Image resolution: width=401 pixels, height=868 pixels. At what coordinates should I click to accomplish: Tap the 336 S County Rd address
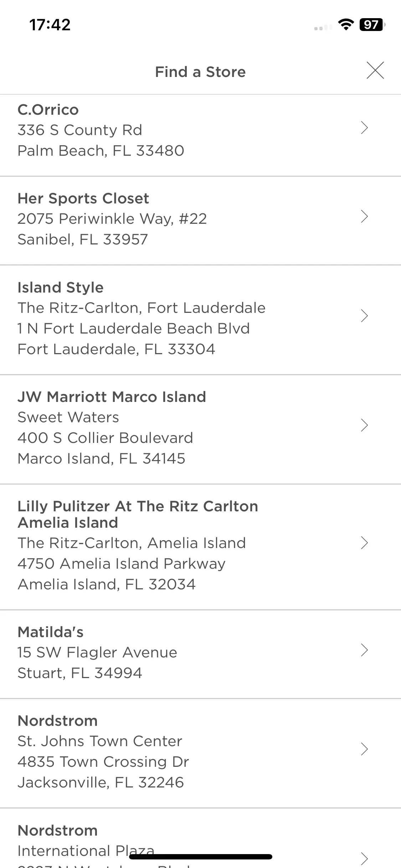(x=80, y=130)
